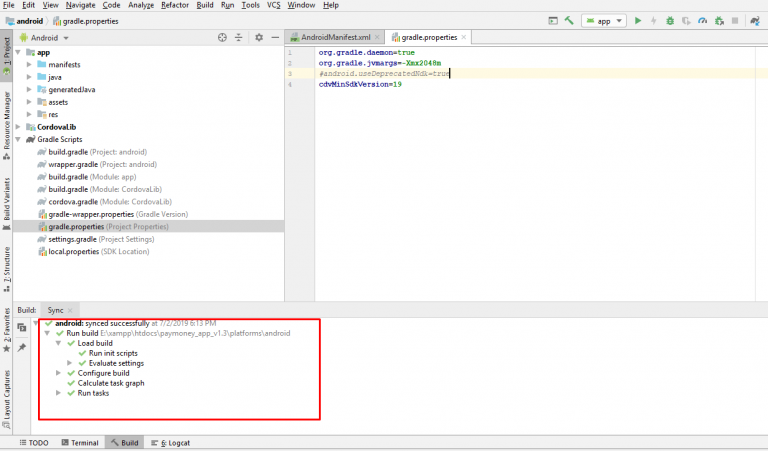Open the Logcat tool window
This screenshot has height=451, width=768.
point(171,442)
